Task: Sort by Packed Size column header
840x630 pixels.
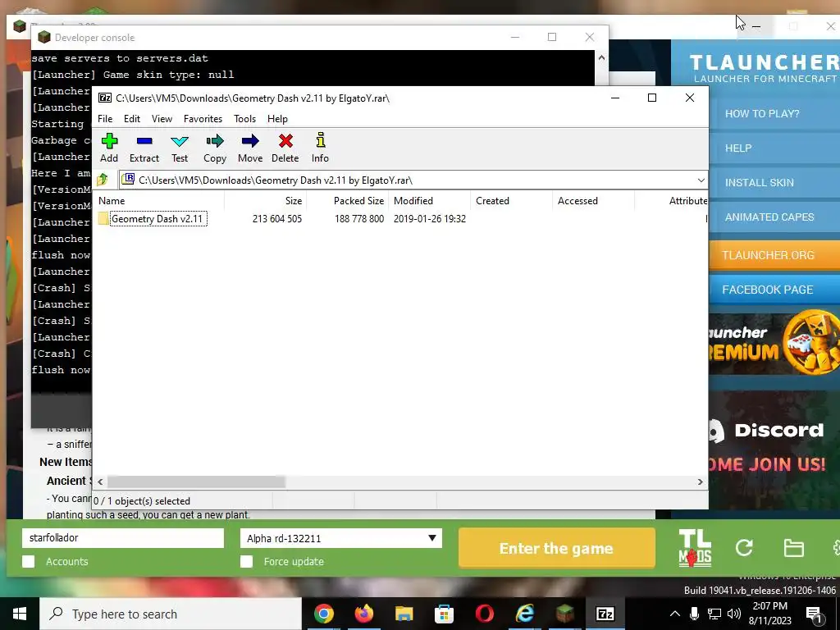Action: (348, 201)
